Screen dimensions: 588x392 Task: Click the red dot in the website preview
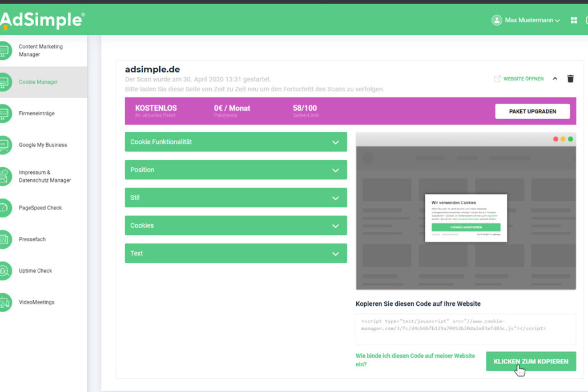click(555, 139)
